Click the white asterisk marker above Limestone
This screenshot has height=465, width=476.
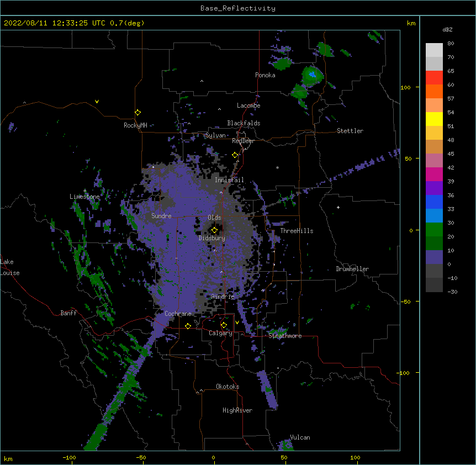[84, 191]
